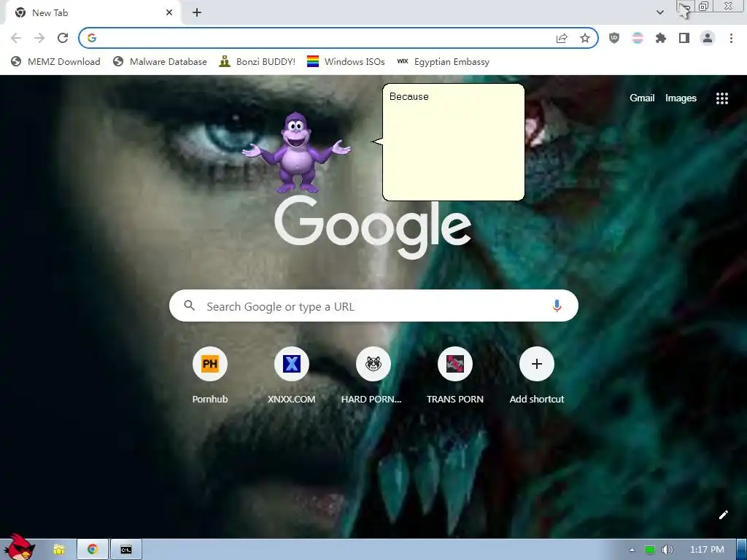Image resolution: width=747 pixels, height=560 pixels.
Task: Click the BonziBuddy purple gorilla character
Action: (x=296, y=152)
